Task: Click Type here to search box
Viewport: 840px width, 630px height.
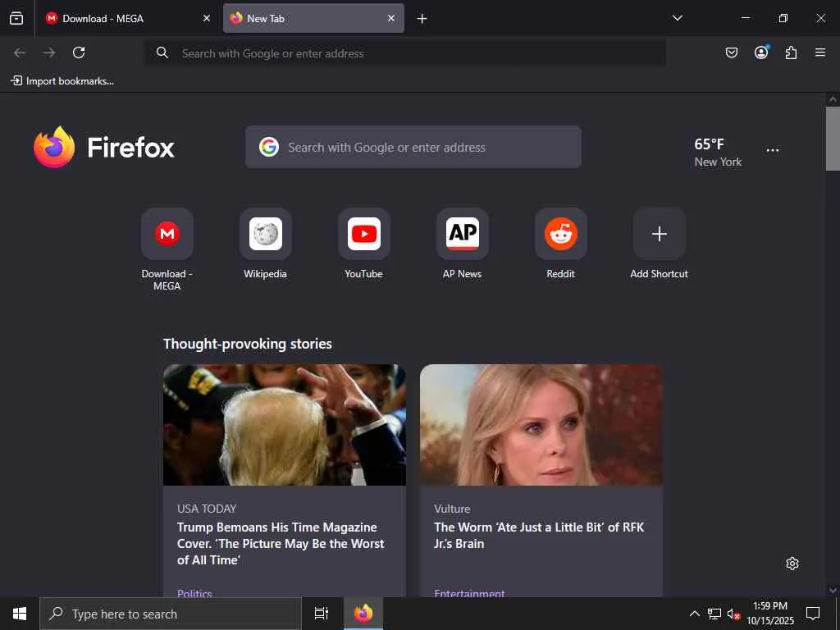Action: tap(171, 614)
